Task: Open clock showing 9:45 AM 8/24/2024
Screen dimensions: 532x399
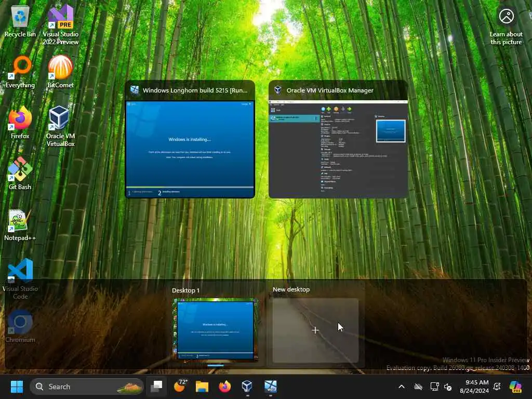Action: (474, 387)
